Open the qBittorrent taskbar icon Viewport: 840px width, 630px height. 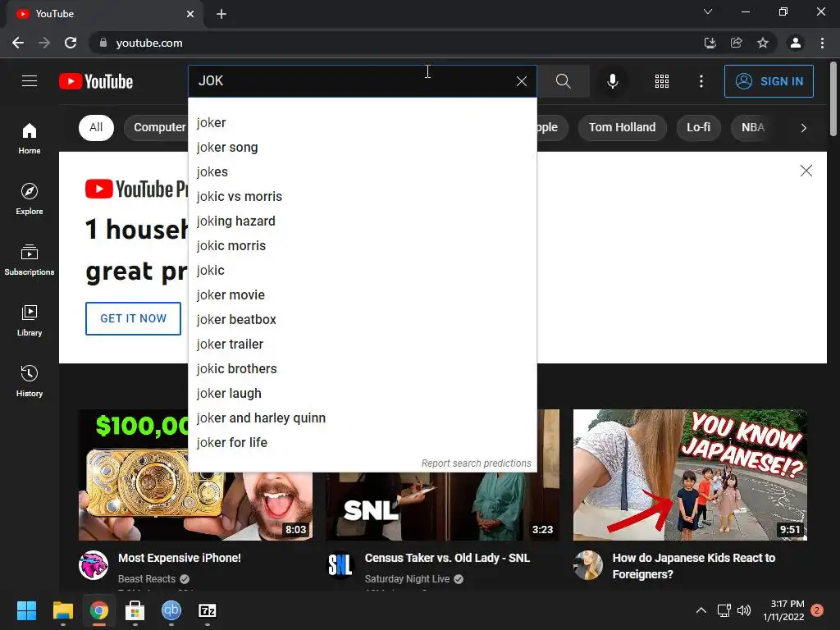click(x=171, y=610)
